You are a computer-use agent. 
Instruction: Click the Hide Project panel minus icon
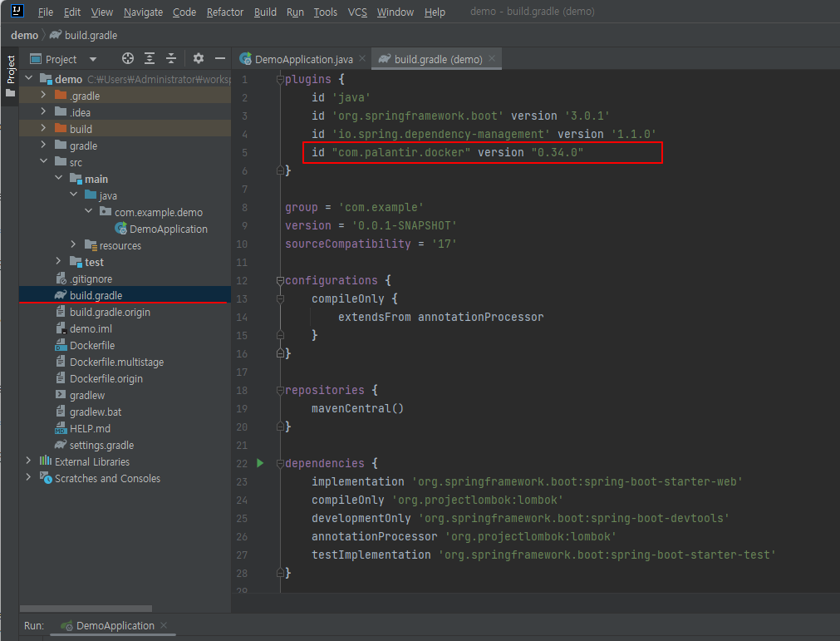click(219, 58)
